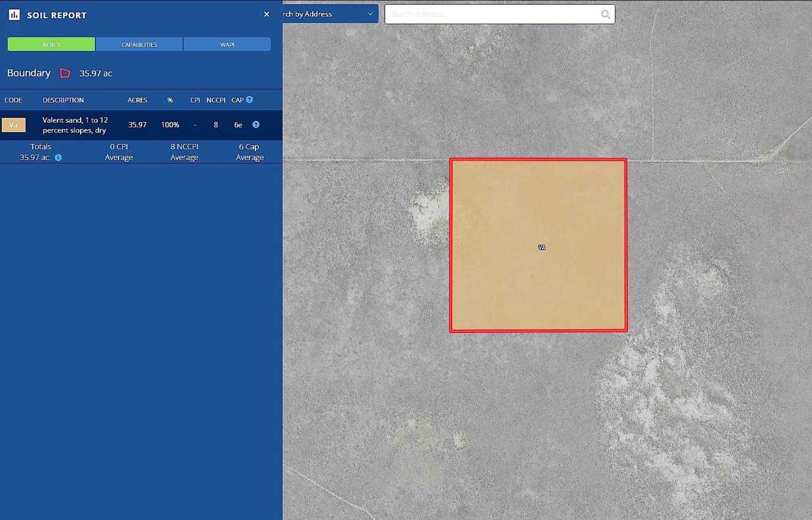Click the Va label on the map
This screenshot has width=812, height=520.
[542, 247]
